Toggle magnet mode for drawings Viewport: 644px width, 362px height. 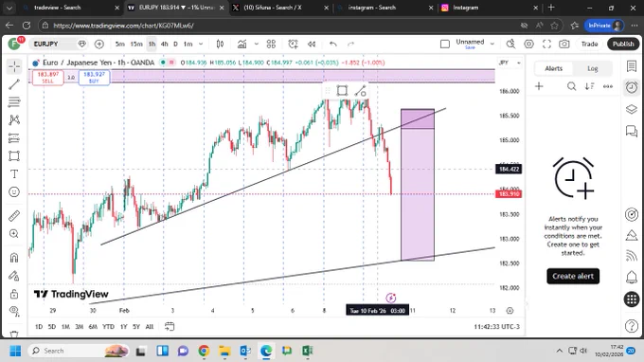point(14,258)
